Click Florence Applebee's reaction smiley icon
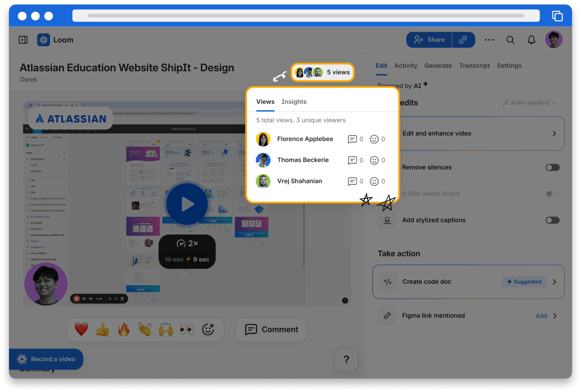581x392 pixels. tap(374, 139)
